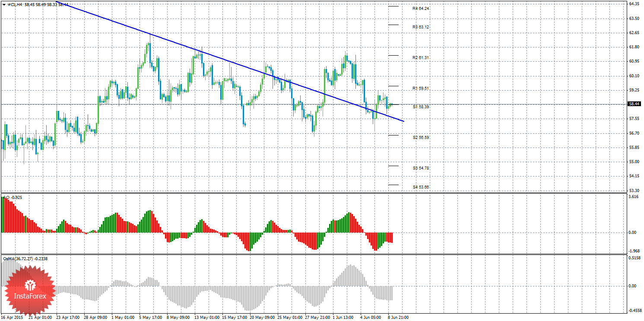Select the 8 Jun 21:00 time label

point(399,317)
